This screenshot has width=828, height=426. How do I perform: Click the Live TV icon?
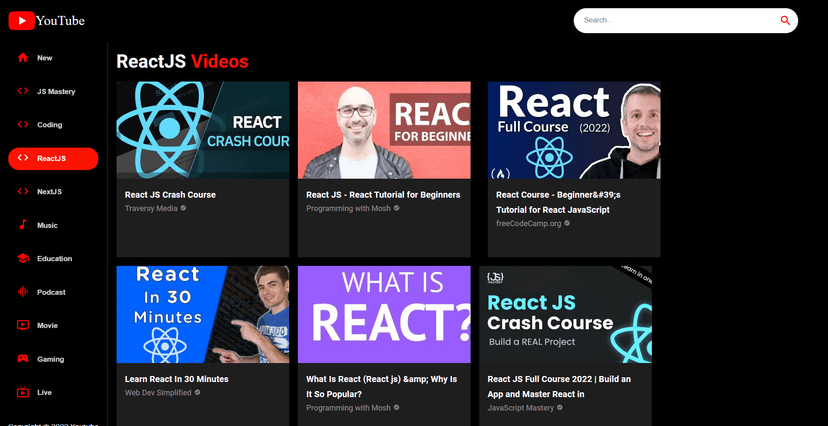23,392
